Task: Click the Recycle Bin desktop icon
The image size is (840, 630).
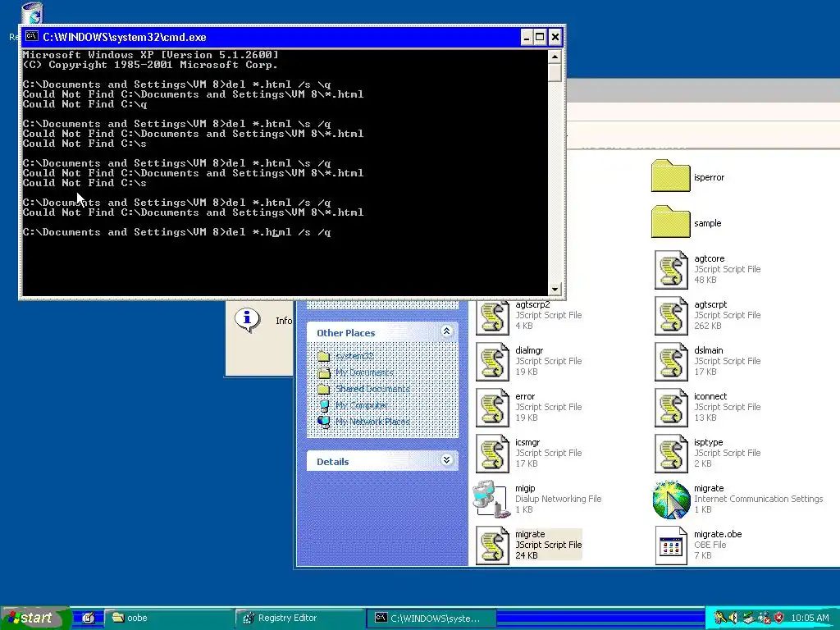Action: (x=32, y=13)
